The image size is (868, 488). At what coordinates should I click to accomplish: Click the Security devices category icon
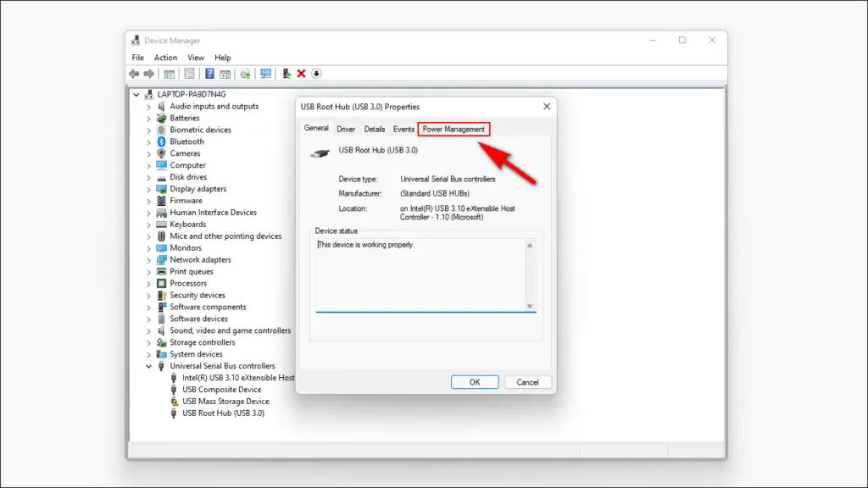pyautogui.click(x=161, y=295)
